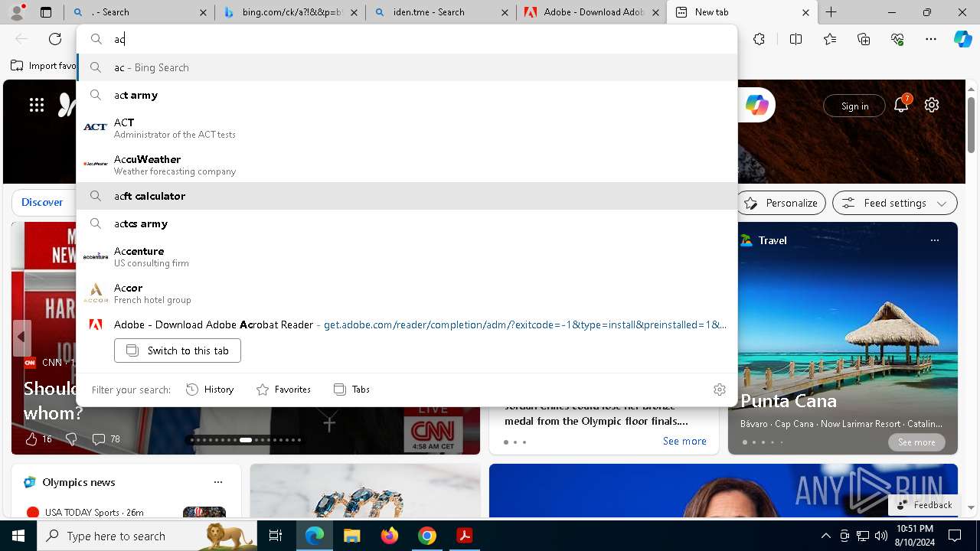Select Accenture suggestion
The image size is (980, 551).
tap(407, 256)
